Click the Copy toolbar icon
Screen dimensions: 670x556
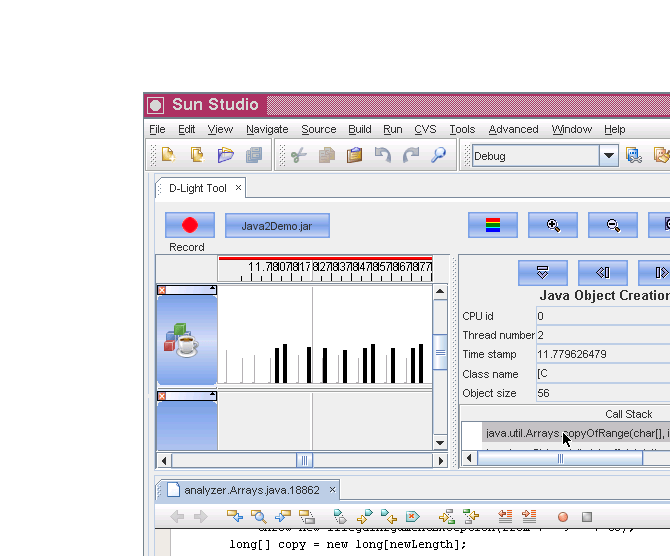(x=327, y=155)
